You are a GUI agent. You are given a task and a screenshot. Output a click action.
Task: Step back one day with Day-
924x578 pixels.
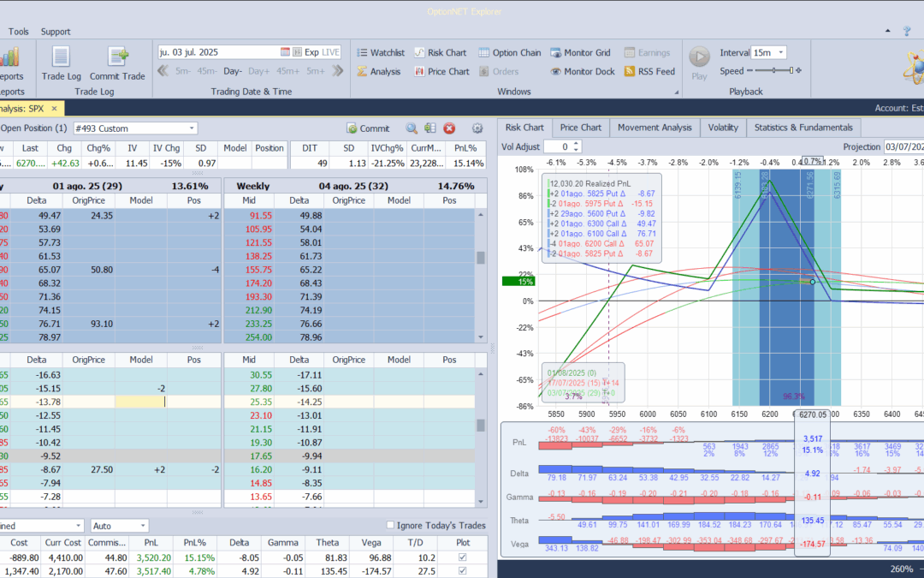pyautogui.click(x=232, y=71)
